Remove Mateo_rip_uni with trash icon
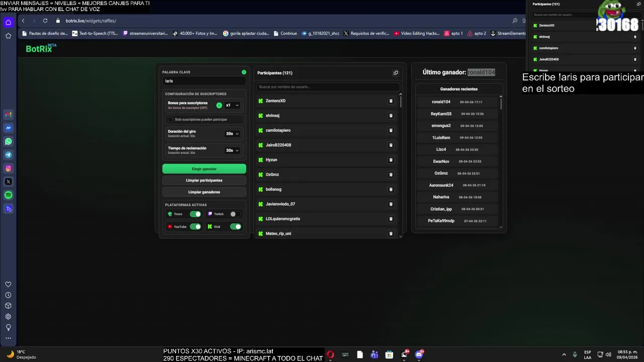This screenshot has width=644, height=362. [x=391, y=234]
